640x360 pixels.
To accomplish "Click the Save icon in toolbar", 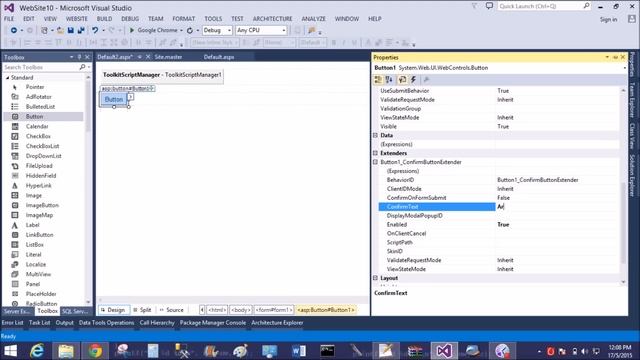I will (x=71, y=30).
